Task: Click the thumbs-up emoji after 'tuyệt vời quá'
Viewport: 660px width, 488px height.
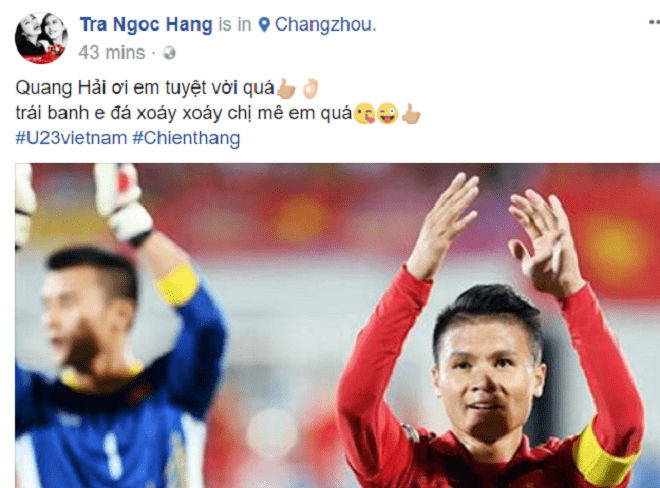Action: [x=286, y=88]
